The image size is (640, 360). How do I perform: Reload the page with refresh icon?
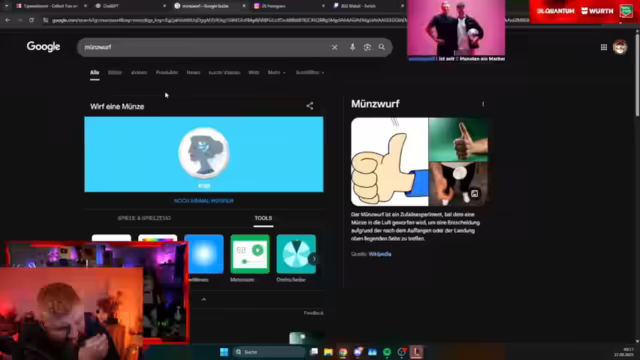pos(31,20)
